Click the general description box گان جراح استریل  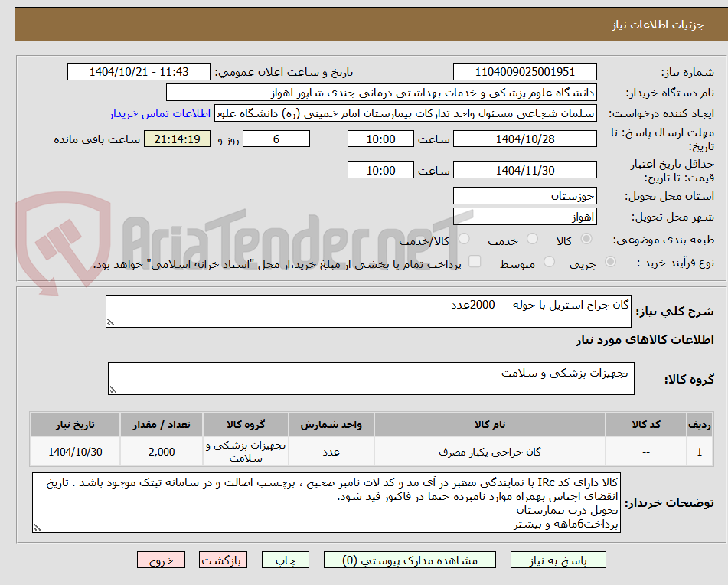pos(368,311)
